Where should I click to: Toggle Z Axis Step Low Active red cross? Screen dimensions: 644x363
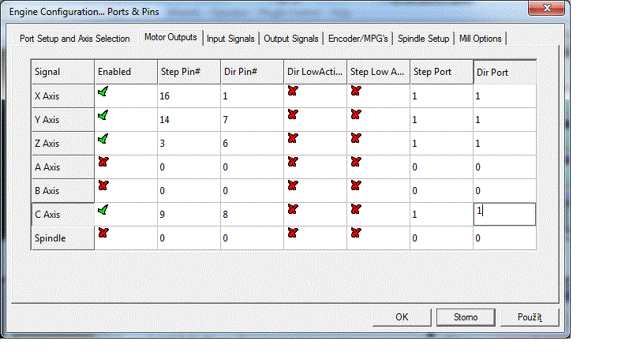point(356,139)
